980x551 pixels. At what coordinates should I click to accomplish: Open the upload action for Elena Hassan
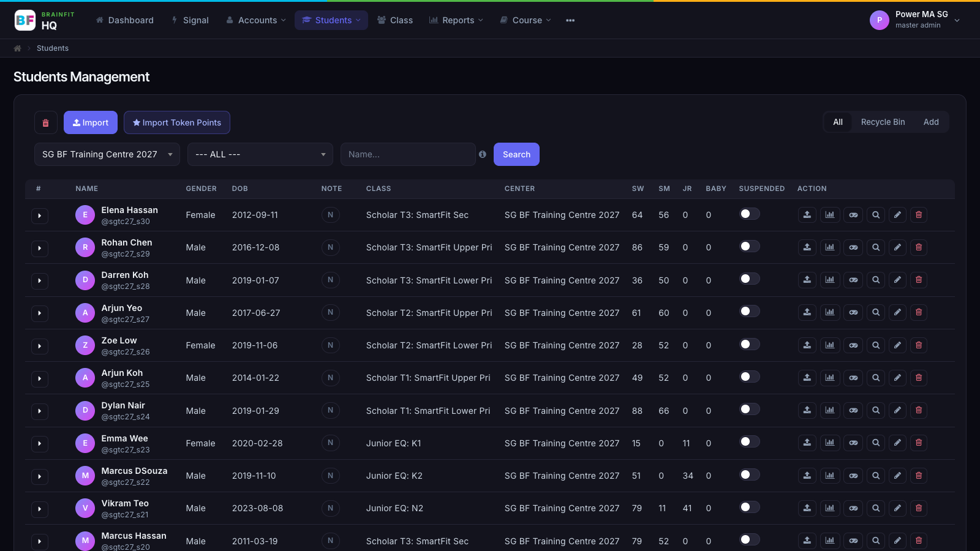point(807,215)
